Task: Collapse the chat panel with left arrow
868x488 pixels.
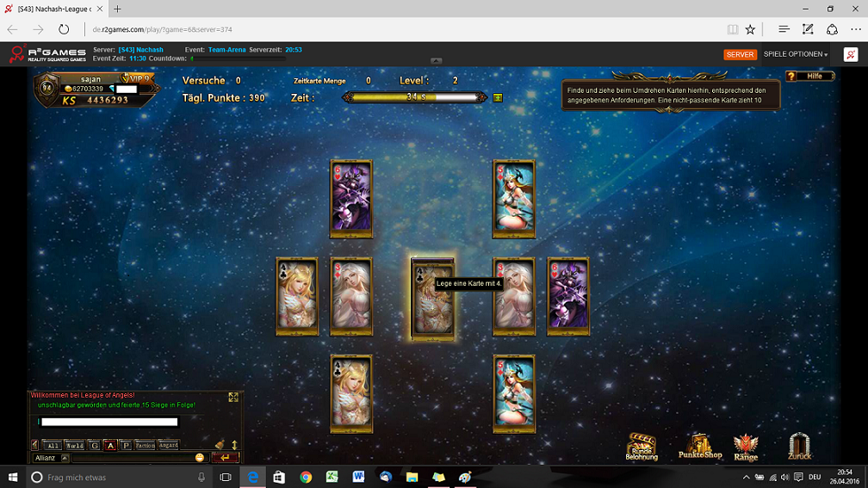Action: 35,445
